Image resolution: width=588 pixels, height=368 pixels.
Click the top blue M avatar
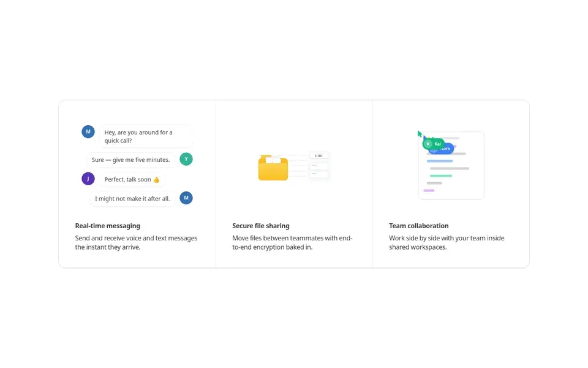click(88, 132)
